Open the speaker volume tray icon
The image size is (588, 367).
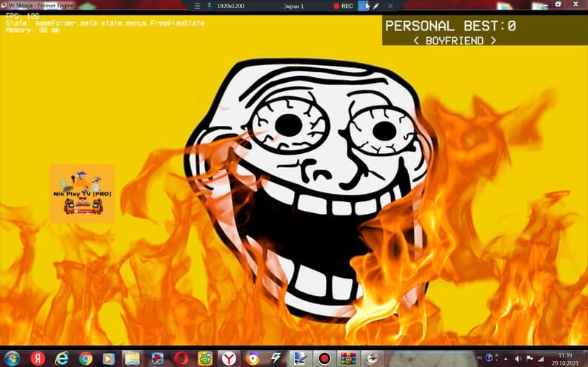(518, 359)
